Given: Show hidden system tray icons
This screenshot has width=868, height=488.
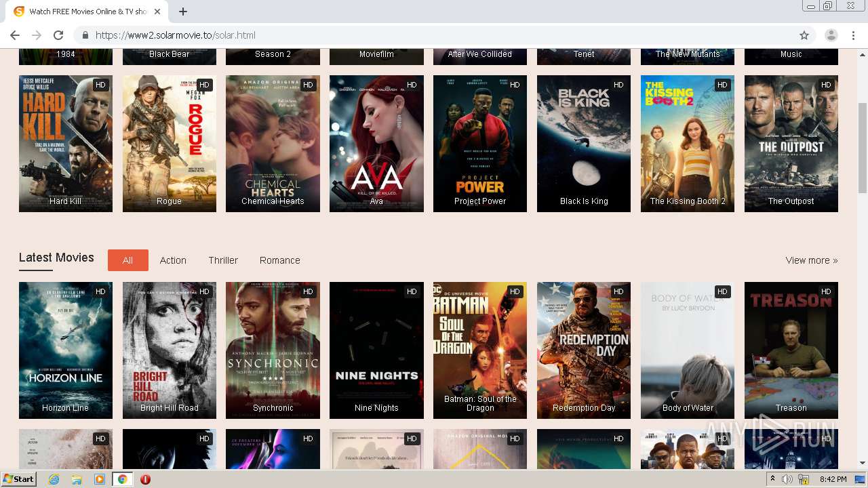Looking at the screenshot, I should pyautogui.click(x=772, y=479).
